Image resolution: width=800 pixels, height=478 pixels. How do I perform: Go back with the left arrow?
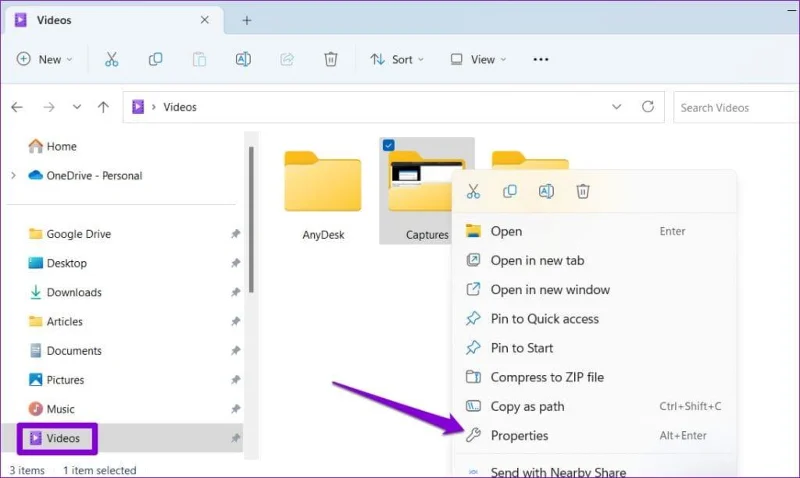[17, 107]
